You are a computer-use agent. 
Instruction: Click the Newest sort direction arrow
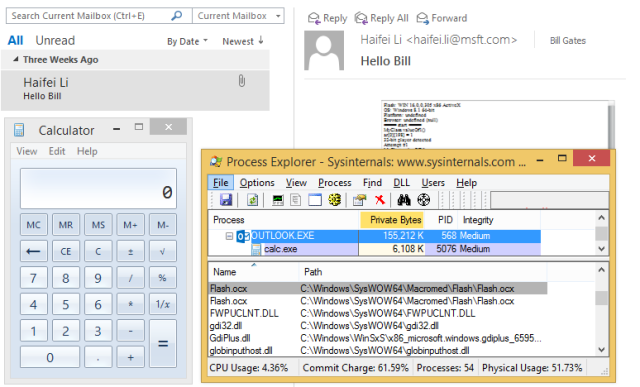[x=261, y=40]
